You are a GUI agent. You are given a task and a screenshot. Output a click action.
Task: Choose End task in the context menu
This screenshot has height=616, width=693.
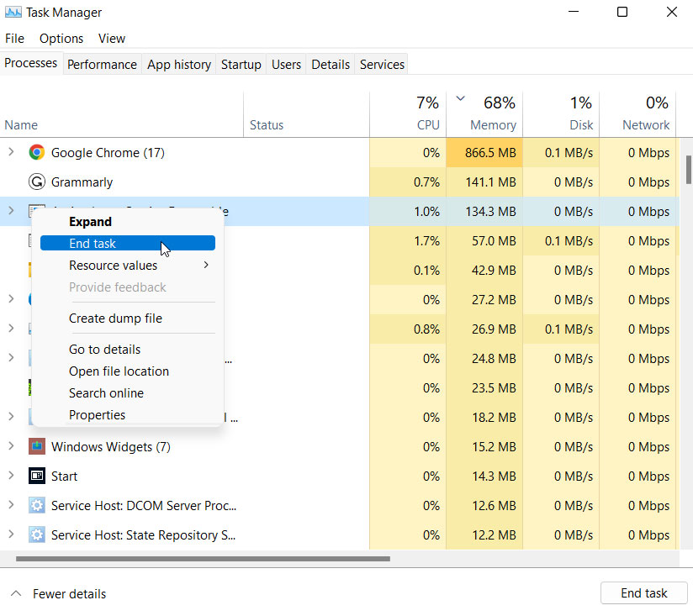pyautogui.click(x=128, y=244)
